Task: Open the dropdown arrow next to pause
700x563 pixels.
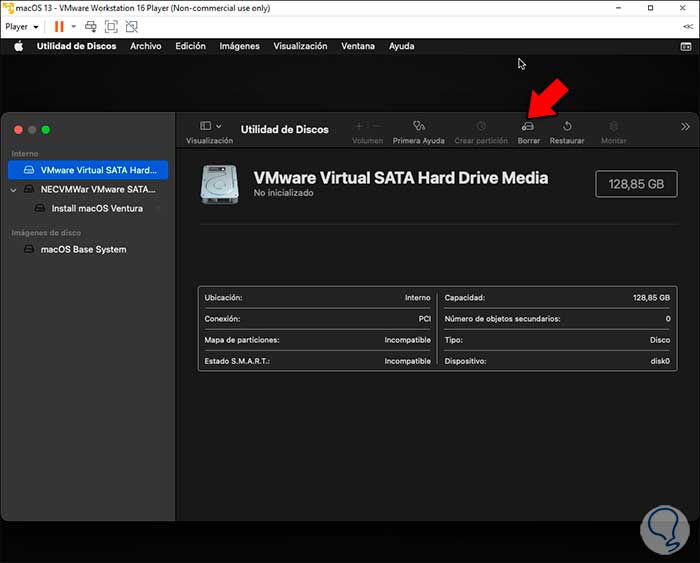Action: (x=74, y=27)
